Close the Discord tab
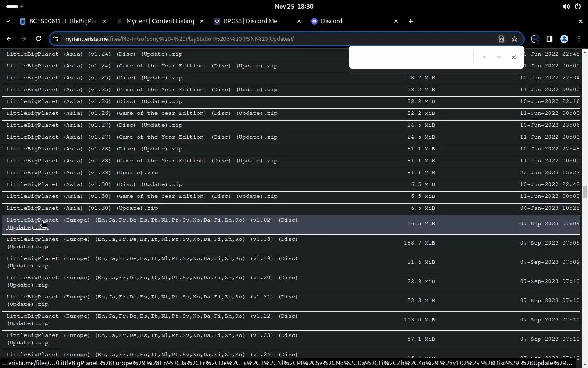Image resolution: width=588 pixels, height=368 pixels. click(x=396, y=21)
